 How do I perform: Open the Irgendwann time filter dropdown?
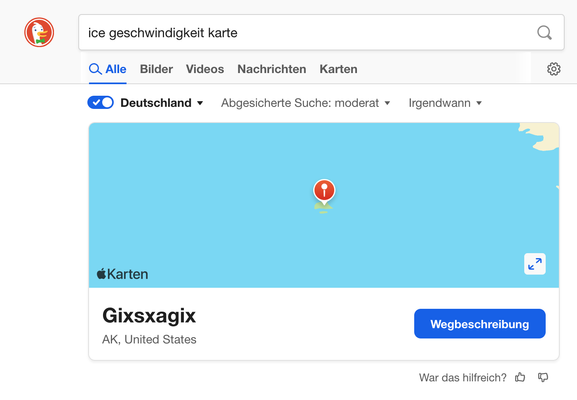445,103
